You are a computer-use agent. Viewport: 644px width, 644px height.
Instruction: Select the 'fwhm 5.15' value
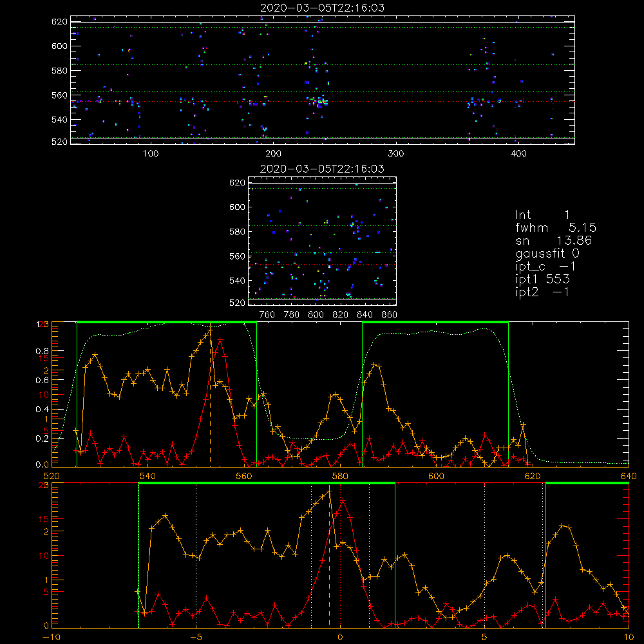click(556, 227)
